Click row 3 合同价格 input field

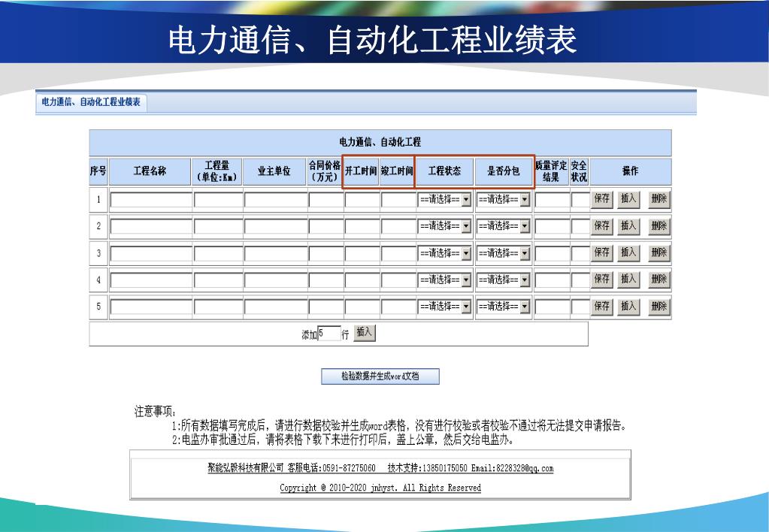(x=325, y=253)
